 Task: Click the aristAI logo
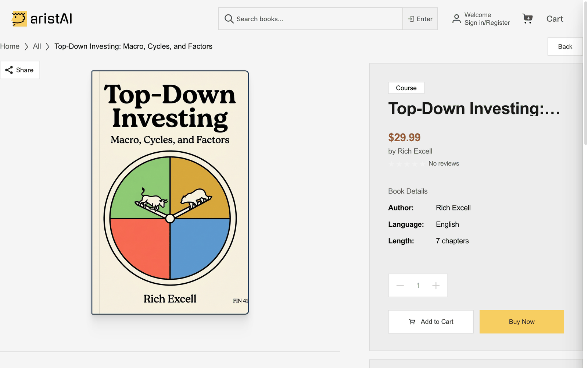pyautogui.click(x=42, y=19)
